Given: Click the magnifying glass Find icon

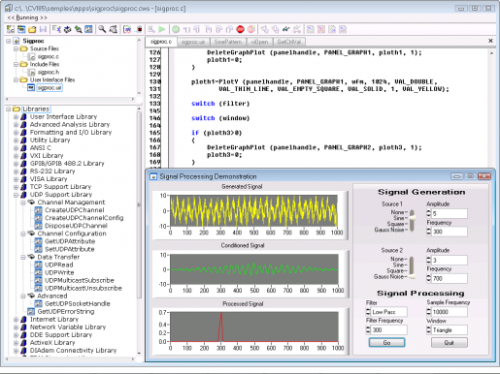Looking at the screenshot, I should point(102,29).
